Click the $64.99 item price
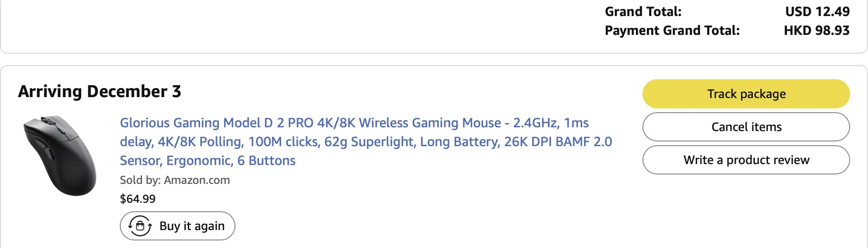Screen dimensions: 868x248 click(138, 199)
